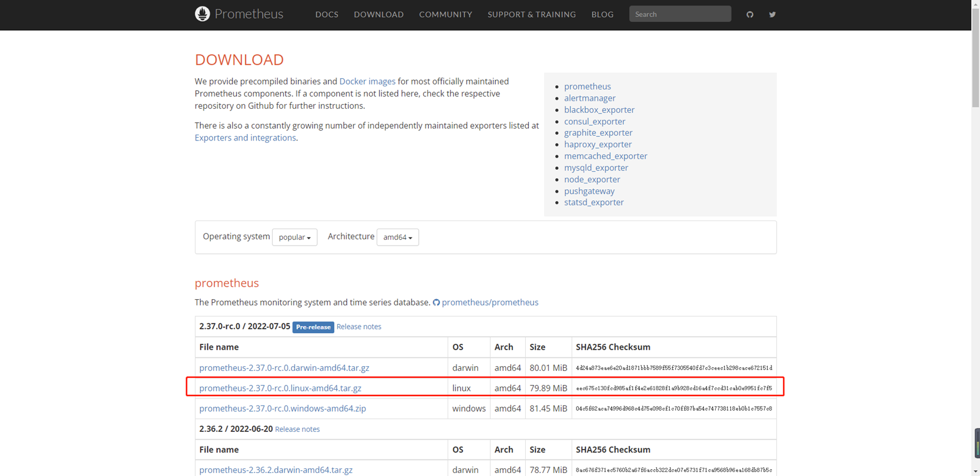980x476 pixels.
Task: Follow the Docker images link
Action: 367,82
